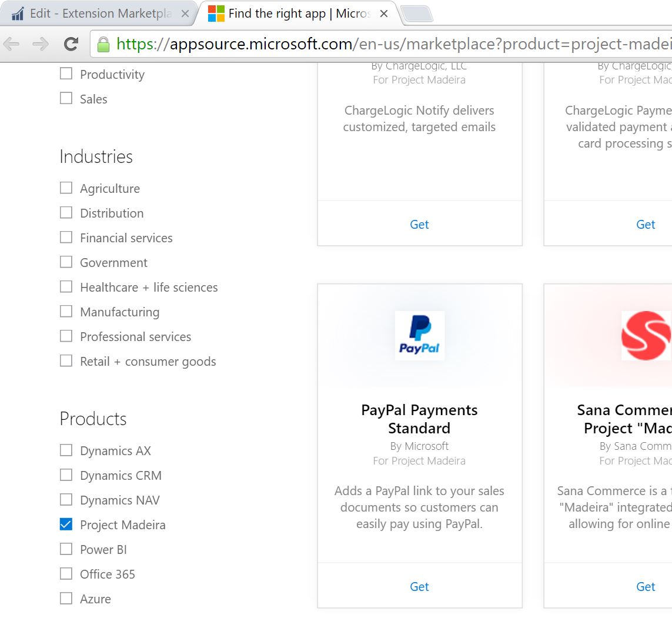Click Get on ChargeLogic Payments card

(x=646, y=225)
